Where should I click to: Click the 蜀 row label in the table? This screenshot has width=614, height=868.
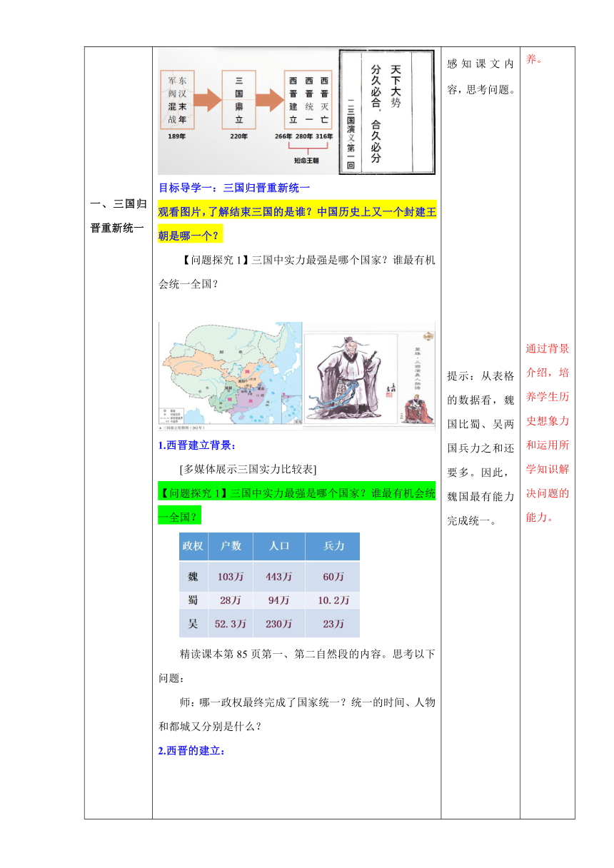pos(193,600)
